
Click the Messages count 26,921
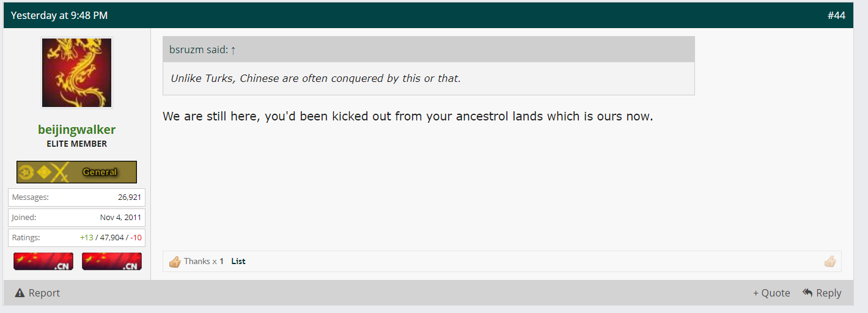pos(130,197)
